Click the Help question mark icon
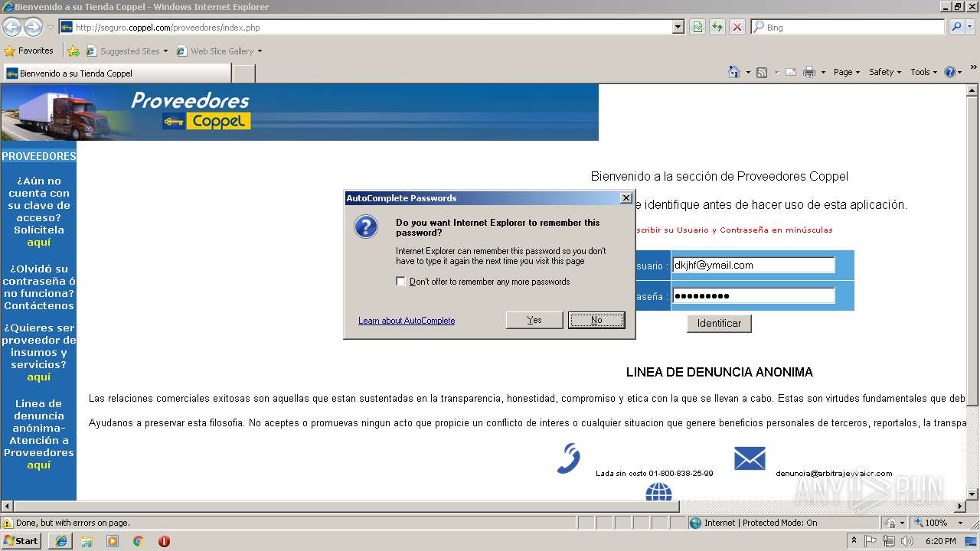This screenshot has width=980, height=551. (950, 72)
